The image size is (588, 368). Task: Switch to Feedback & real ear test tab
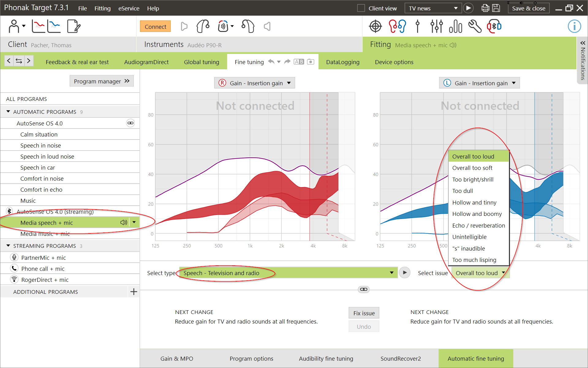pos(77,62)
